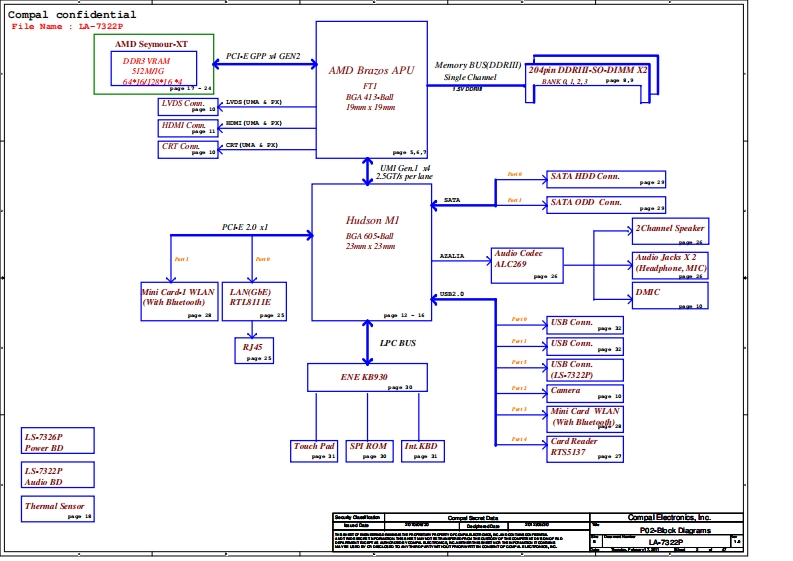Click the Audio Jacks X 2 block
Screen dimensions: 793x561
coord(670,265)
